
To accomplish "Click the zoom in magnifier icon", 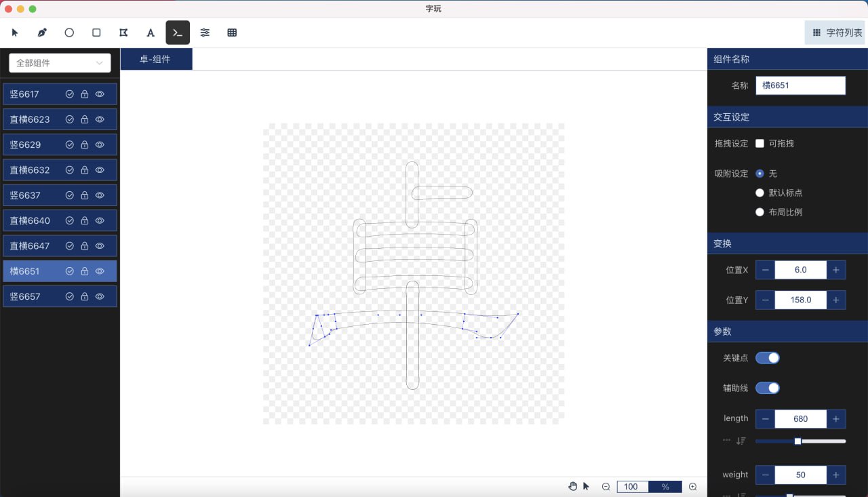I will tap(692, 487).
